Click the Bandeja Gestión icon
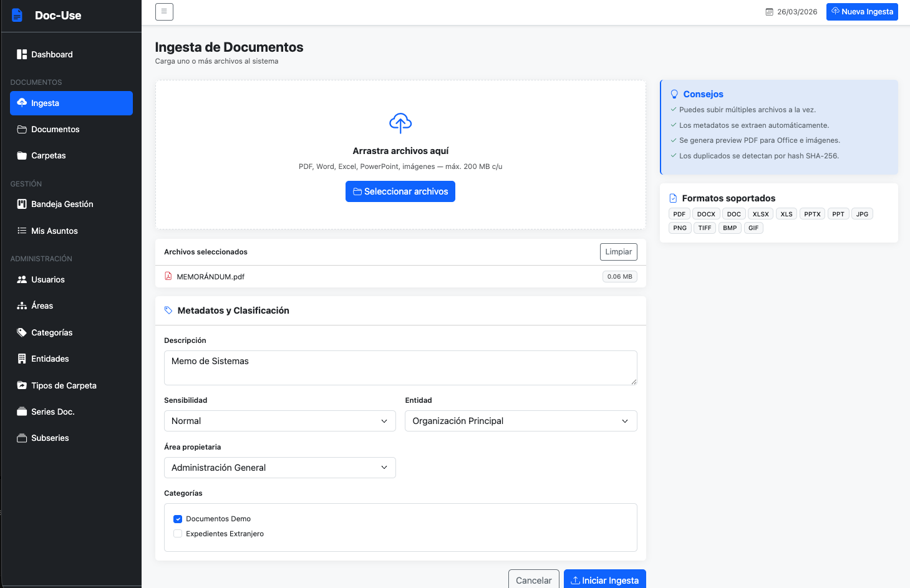 [21, 204]
